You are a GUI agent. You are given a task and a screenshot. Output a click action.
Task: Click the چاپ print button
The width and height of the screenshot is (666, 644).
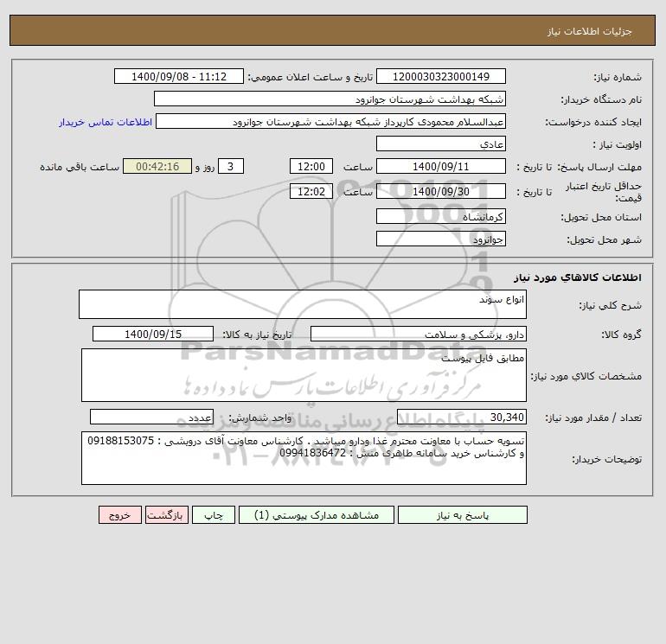(214, 515)
